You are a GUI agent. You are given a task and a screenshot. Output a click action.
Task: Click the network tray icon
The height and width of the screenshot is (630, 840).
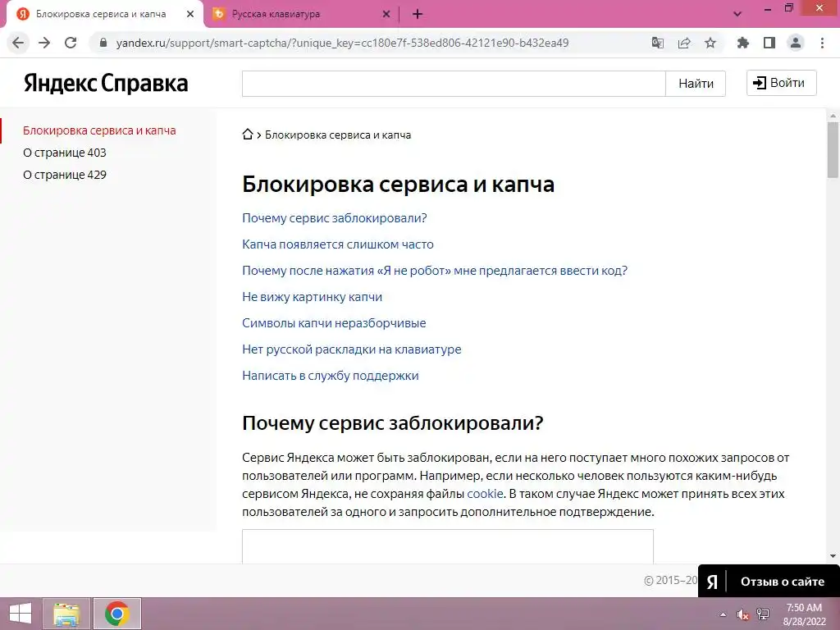point(762,614)
